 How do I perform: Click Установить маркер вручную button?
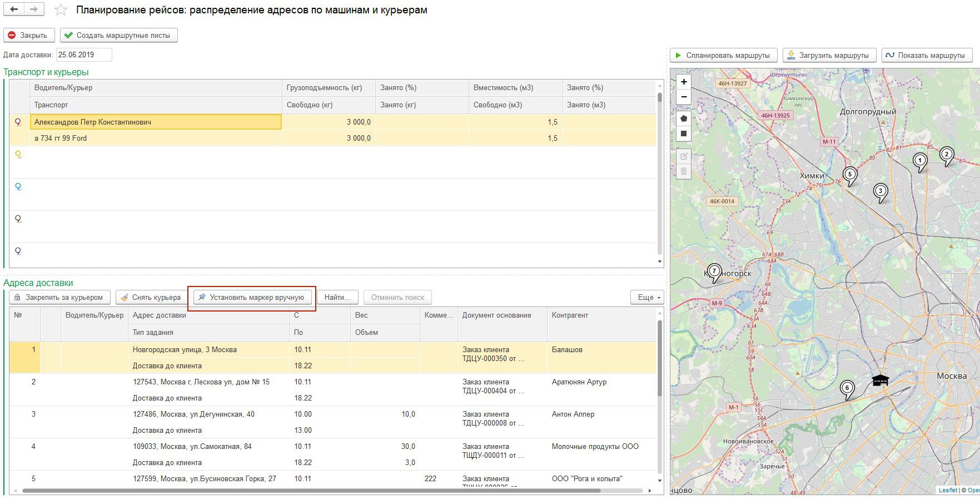(x=252, y=297)
